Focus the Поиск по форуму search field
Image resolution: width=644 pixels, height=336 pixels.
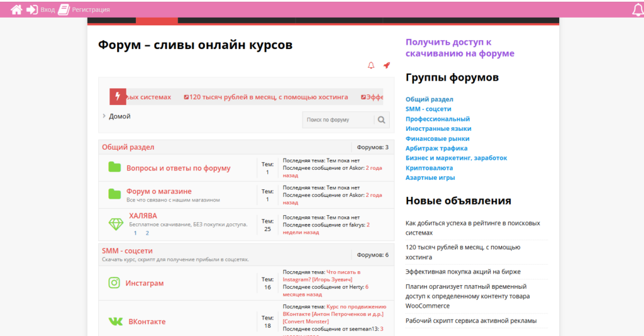pos(338,120)
